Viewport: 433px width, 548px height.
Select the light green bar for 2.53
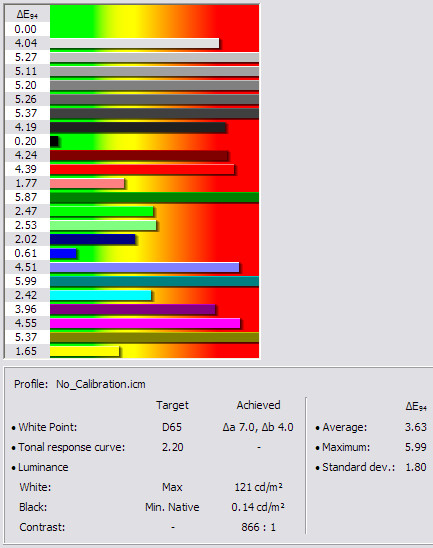pos(103,225)
